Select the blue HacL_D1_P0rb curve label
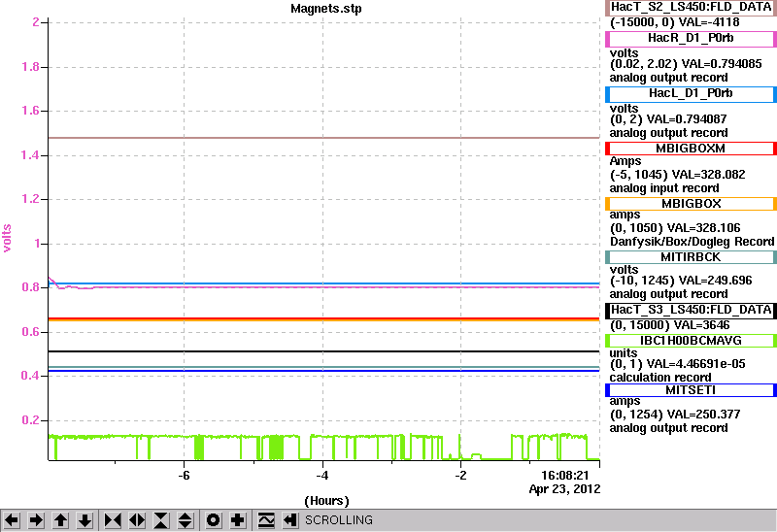The image size is (777, 532). [691, 94]
